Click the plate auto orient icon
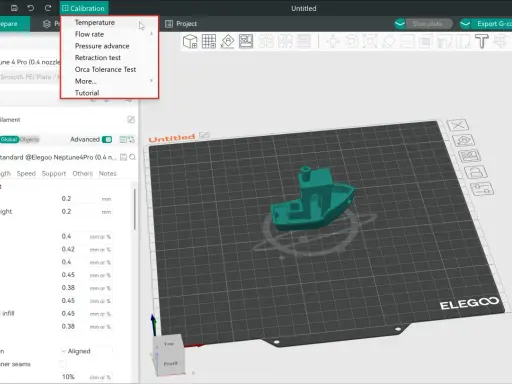Image resolution: width=512 pixels, height=384 pixels. (464, 140)
